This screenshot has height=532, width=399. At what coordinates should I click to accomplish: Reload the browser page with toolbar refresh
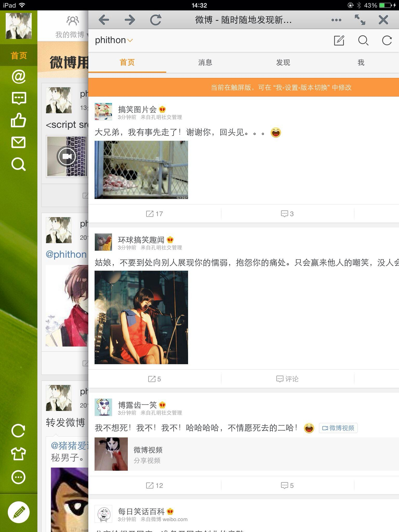coord(156,20)
